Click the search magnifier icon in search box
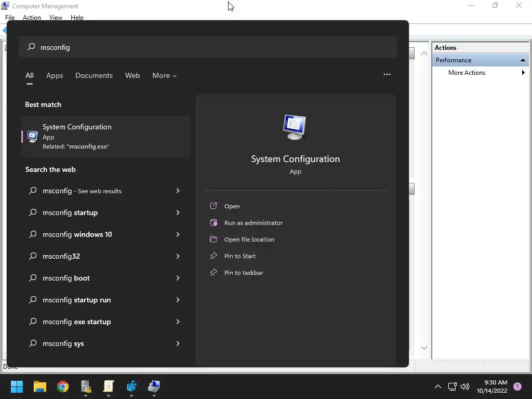The image size is (532, 399). coord(31,47)
